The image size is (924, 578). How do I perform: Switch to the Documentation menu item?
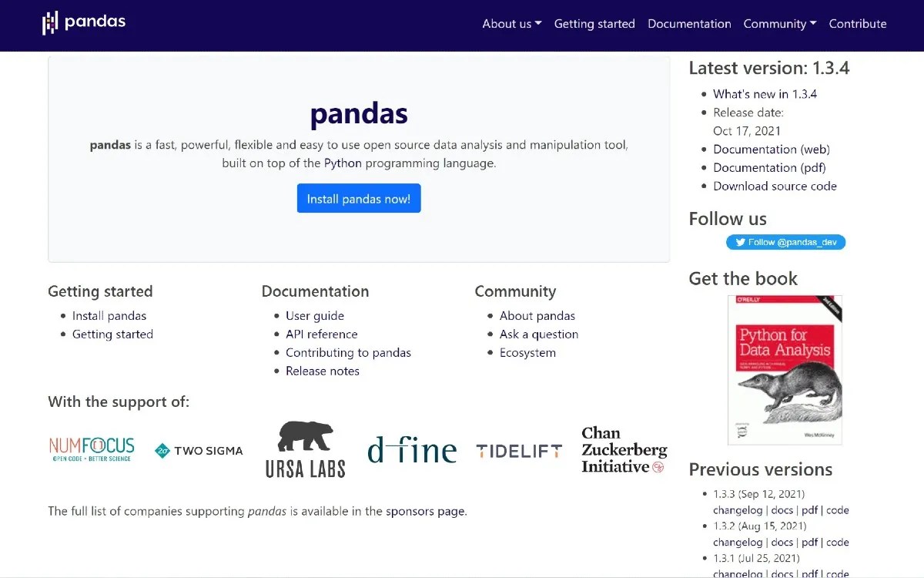689,23
